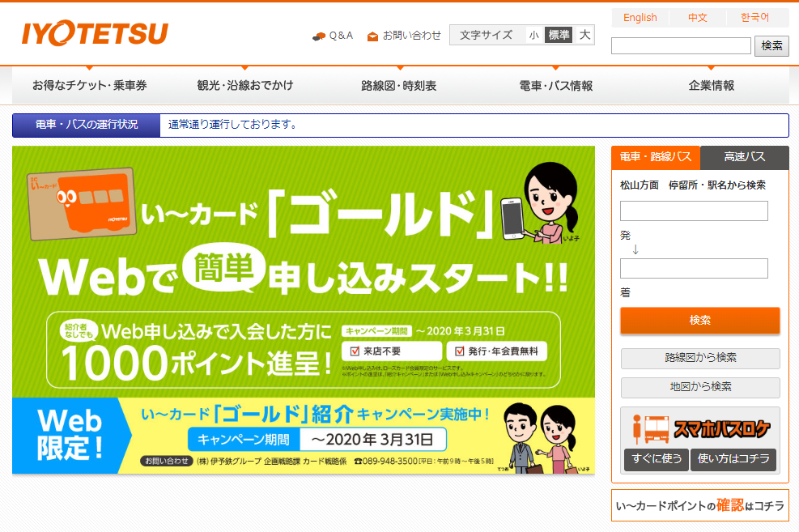This screenshot has height=532, width=799.
Task: Open the 電車・バス情報 menu
Action: pos(556,86)
